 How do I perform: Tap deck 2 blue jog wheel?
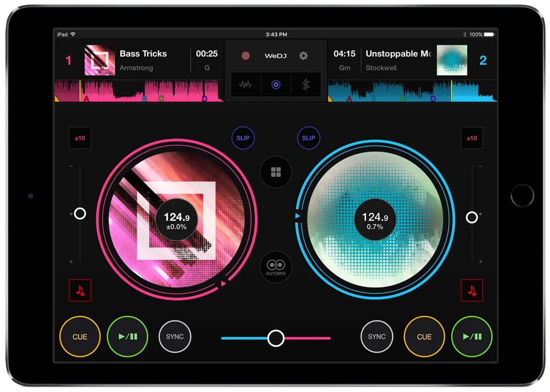tap(375, 220)
